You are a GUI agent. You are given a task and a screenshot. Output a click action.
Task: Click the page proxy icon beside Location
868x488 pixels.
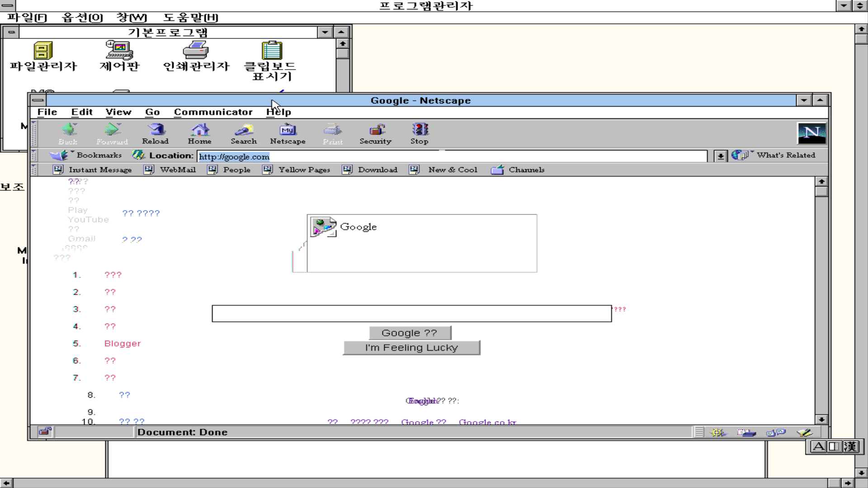(x=138, y=155)
